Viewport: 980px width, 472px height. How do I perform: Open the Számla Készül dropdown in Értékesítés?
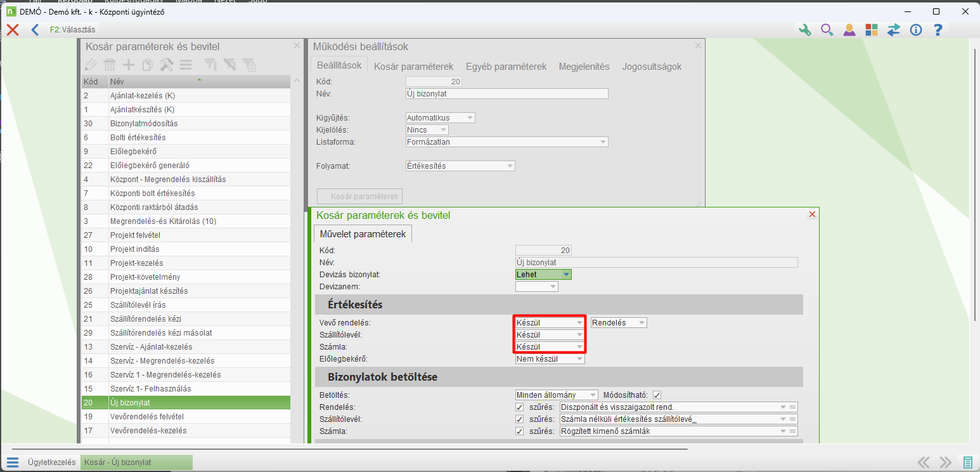tap(550, 346)
